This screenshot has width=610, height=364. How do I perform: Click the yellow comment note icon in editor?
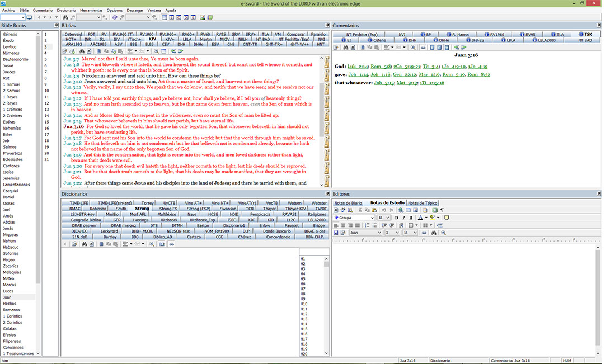tap(447, 218)
